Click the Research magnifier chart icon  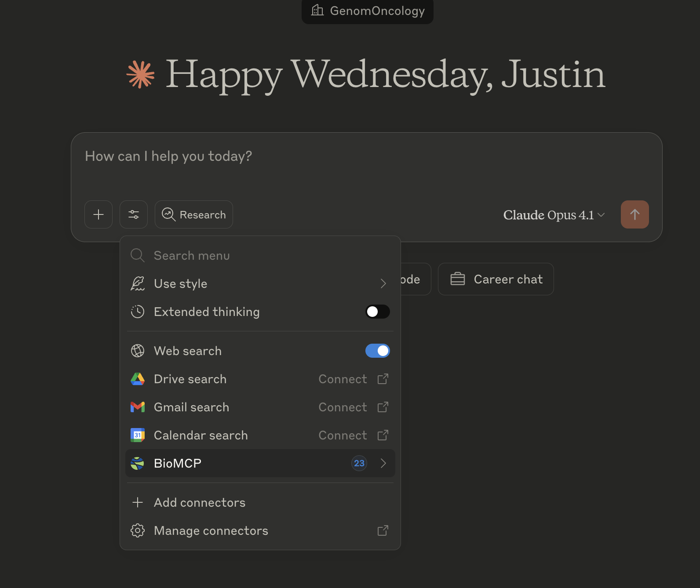click(169, 214)
